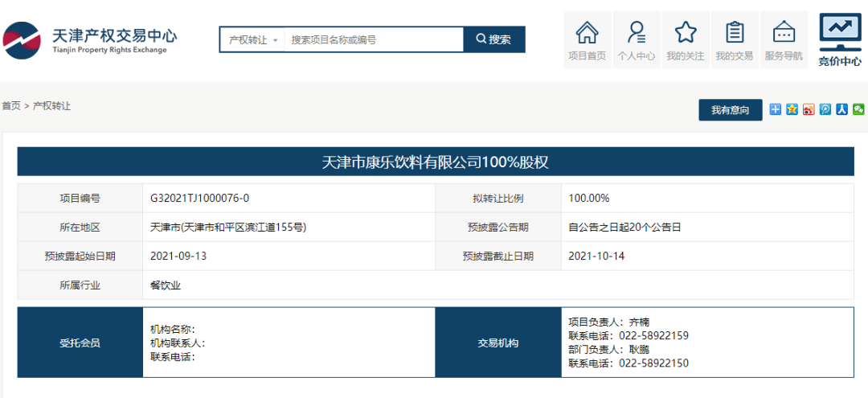This screenshot has height=398, width=868.
Task: Open 竞价中心 bidding center icon
Action: 840,40
